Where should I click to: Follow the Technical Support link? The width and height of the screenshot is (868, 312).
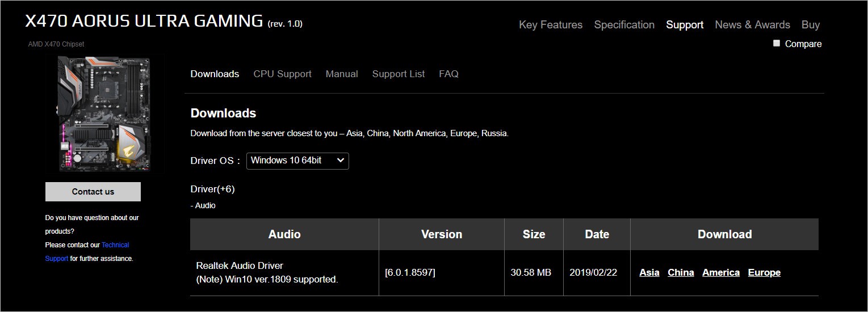coord(115,245)
